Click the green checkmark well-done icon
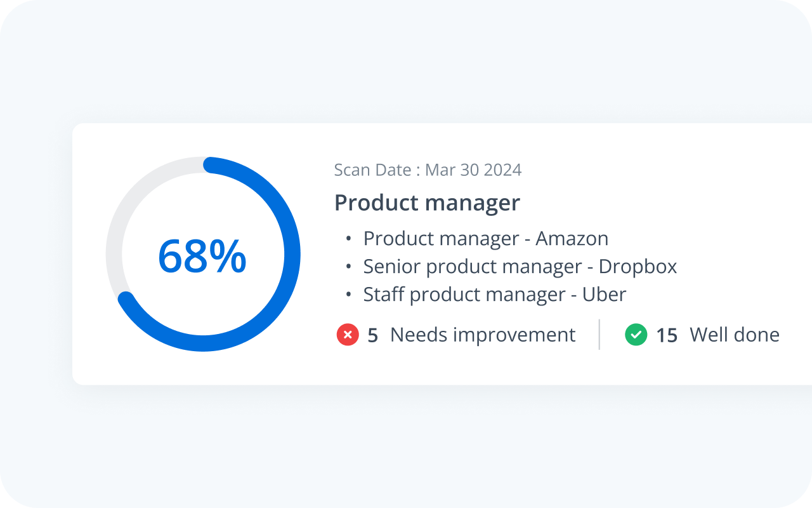 click(x=636, y=335)
